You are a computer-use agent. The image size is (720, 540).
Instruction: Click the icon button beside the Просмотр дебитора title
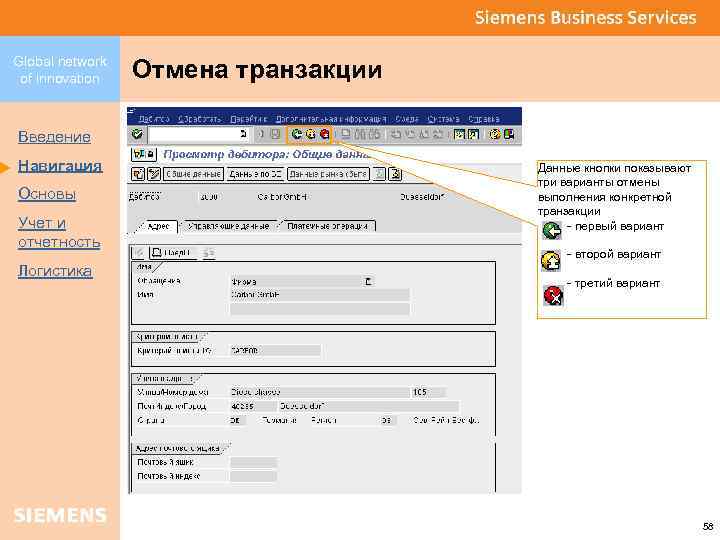144,154
